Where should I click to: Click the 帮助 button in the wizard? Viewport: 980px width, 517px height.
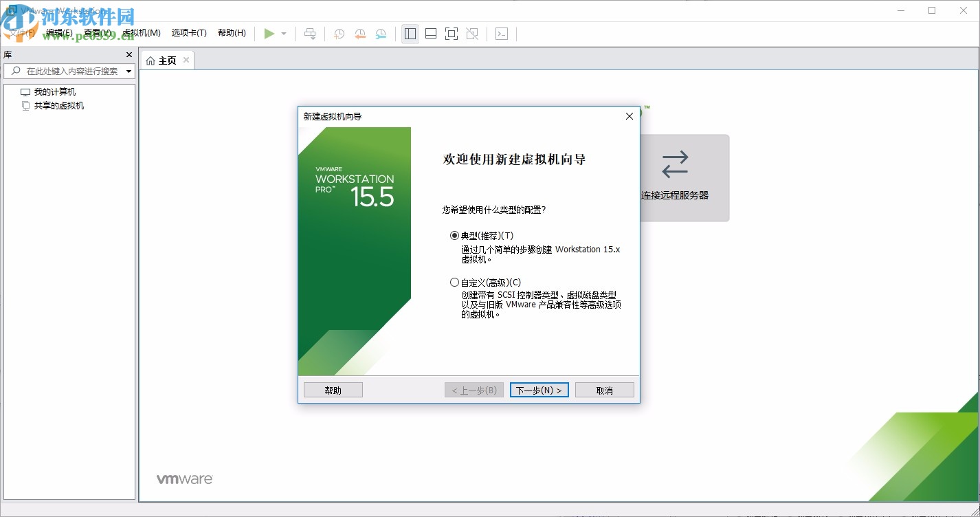coord(333,389)
